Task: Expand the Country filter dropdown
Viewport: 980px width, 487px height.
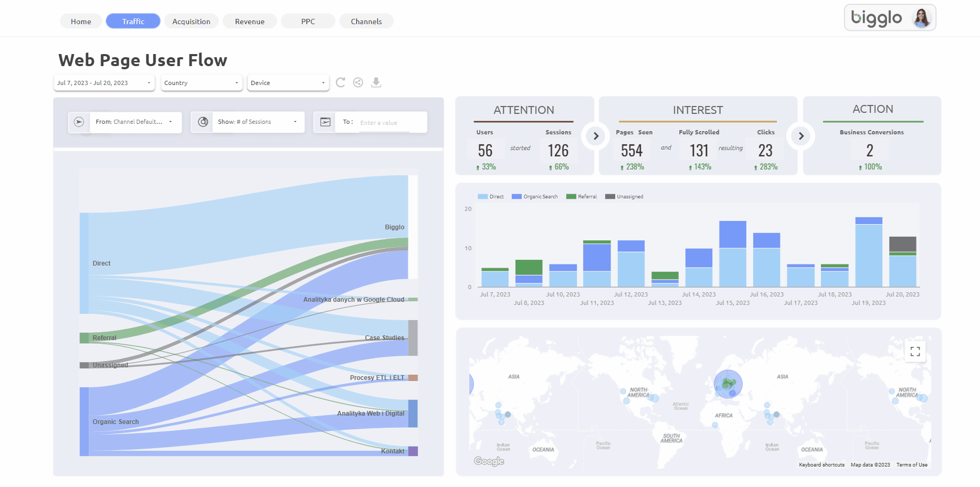Action: [x=201, y=82]
